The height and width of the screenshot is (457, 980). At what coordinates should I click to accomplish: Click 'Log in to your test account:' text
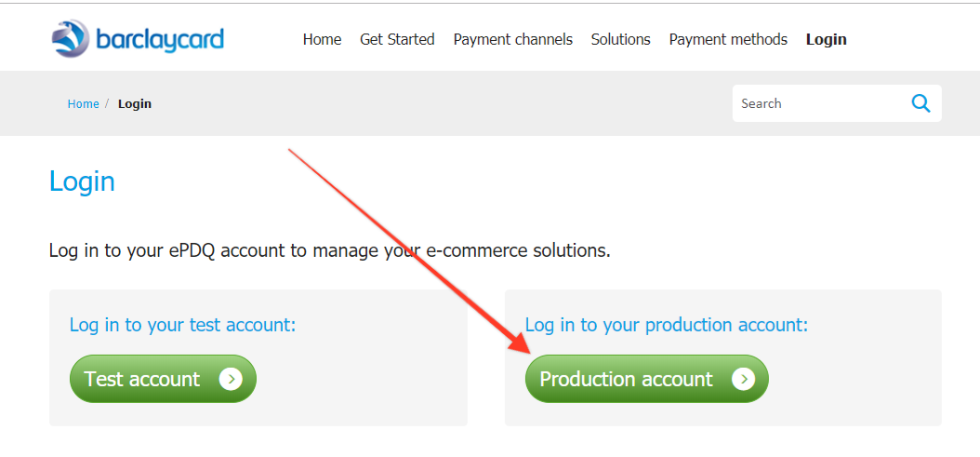(x=182, y=325)
